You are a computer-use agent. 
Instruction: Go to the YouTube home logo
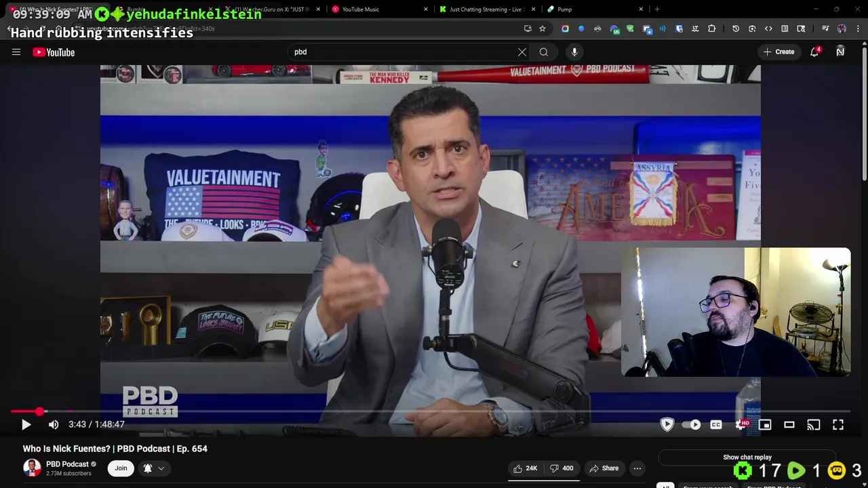54,52
